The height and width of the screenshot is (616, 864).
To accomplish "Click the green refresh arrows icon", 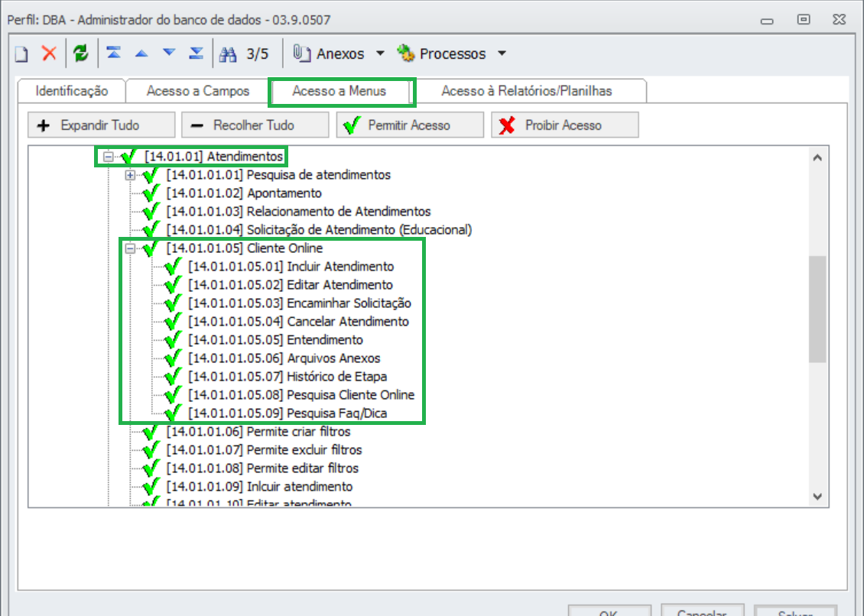I will [81, 53].
